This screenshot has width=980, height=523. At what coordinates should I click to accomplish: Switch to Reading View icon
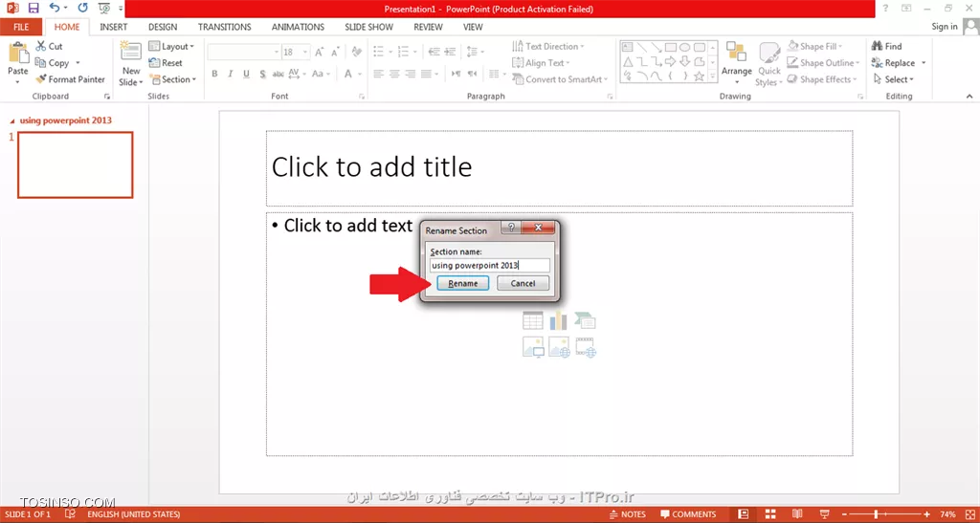(797, 514)
